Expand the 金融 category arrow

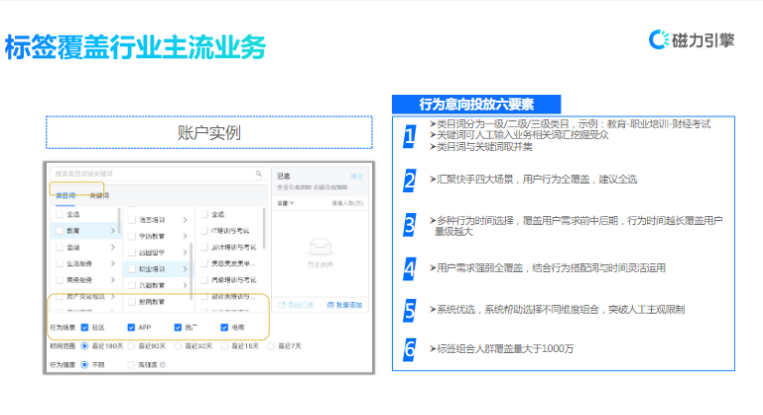click(x=112, y=247)
